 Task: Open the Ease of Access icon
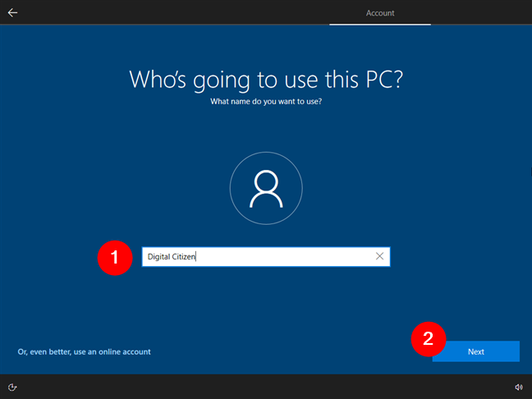pyautogui.click(x=12, y=388)
